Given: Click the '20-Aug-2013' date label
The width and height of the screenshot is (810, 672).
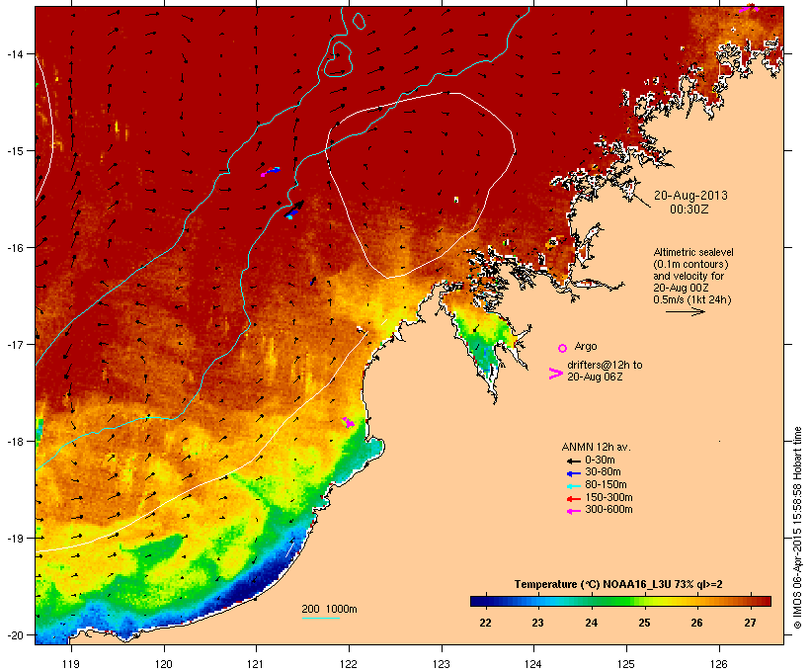Looking at the screenshot, I should (690, 196).
